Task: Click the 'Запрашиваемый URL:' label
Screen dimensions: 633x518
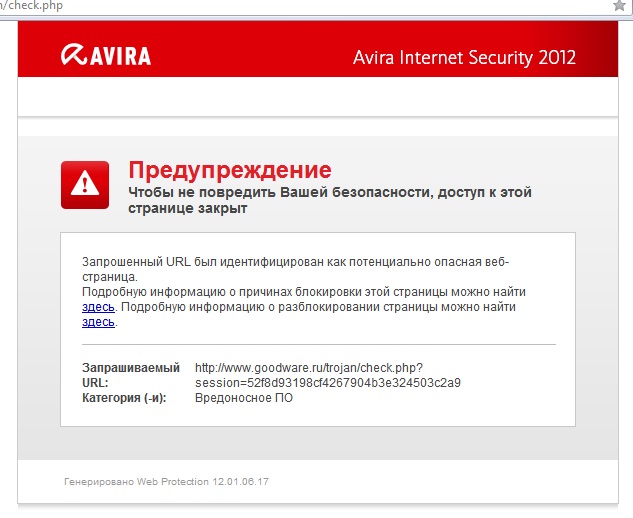Action: [131, 375]
